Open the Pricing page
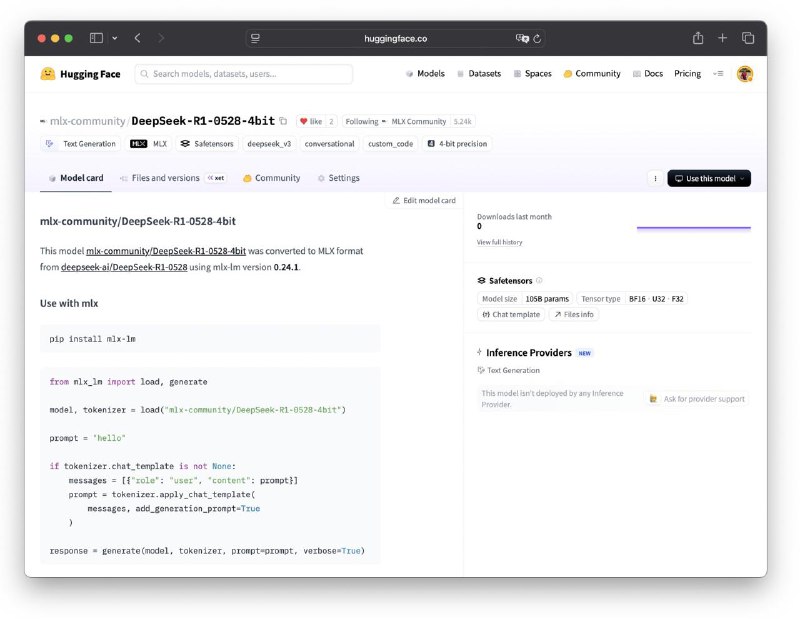 pos(687,73)
